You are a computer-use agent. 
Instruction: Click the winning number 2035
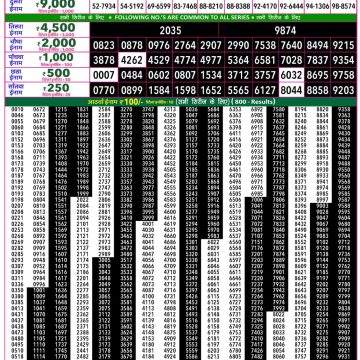[x=170, y=31]
